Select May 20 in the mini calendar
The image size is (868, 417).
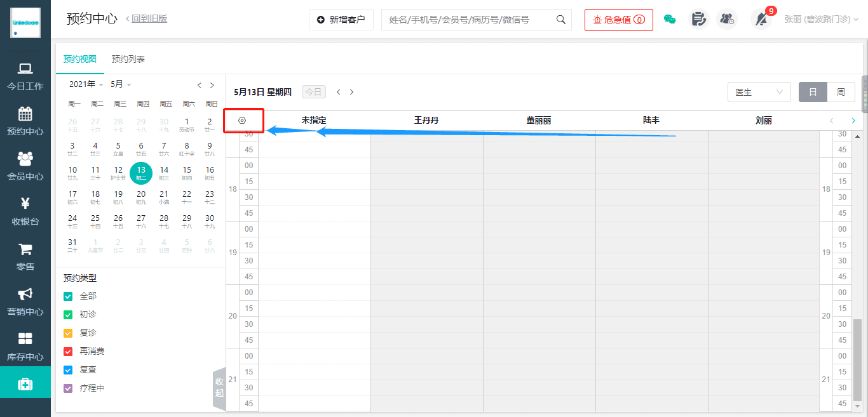(x=141, y=197)
